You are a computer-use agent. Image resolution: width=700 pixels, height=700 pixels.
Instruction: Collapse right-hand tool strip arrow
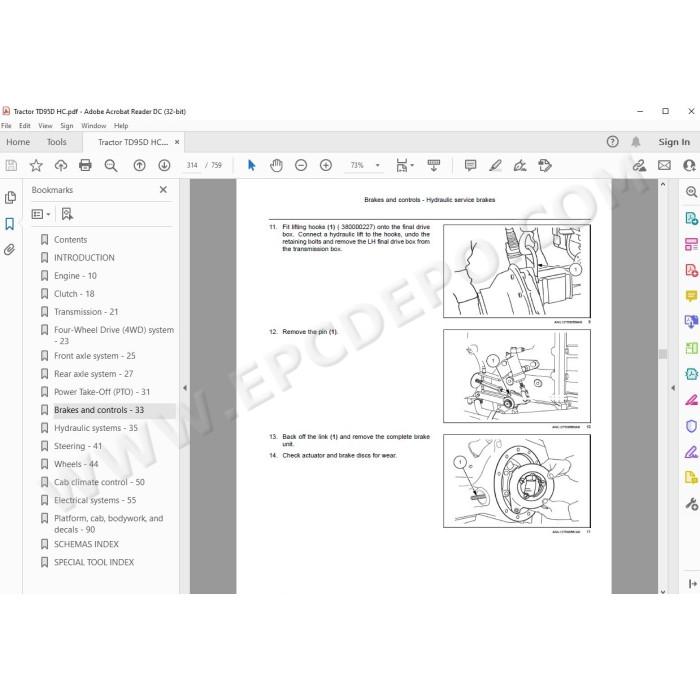coord(692,584)
